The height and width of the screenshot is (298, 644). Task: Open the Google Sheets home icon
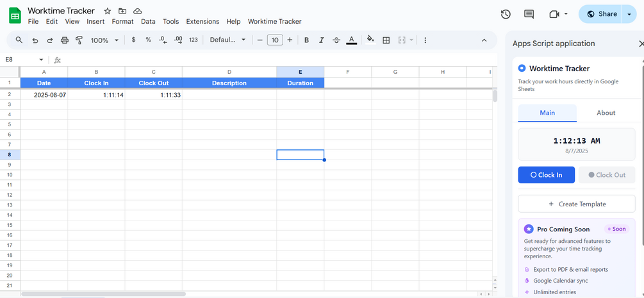15,16
